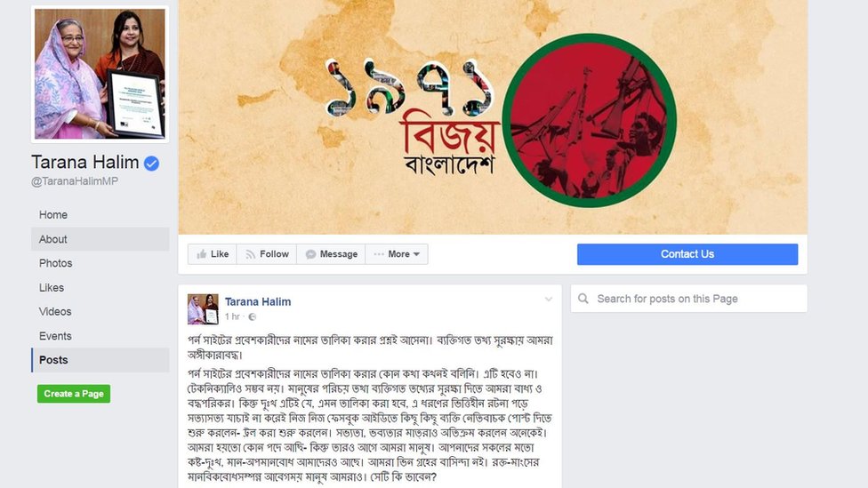Click the Message speech bubble icon

[310, 254]
